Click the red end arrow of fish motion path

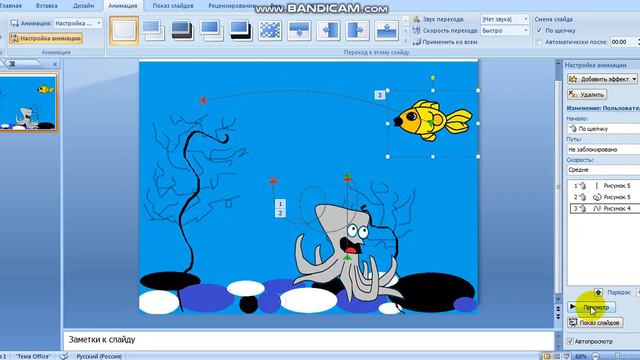[x=202, y=100]
